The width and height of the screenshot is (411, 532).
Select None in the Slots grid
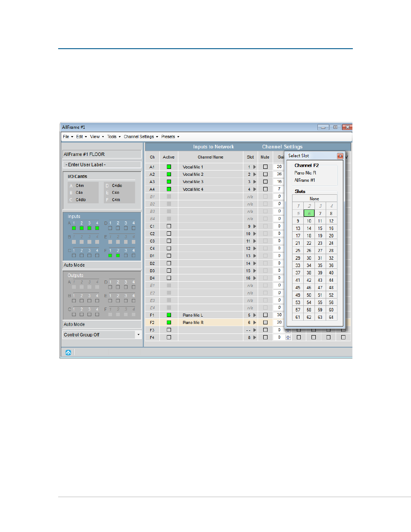coord(314,199)
